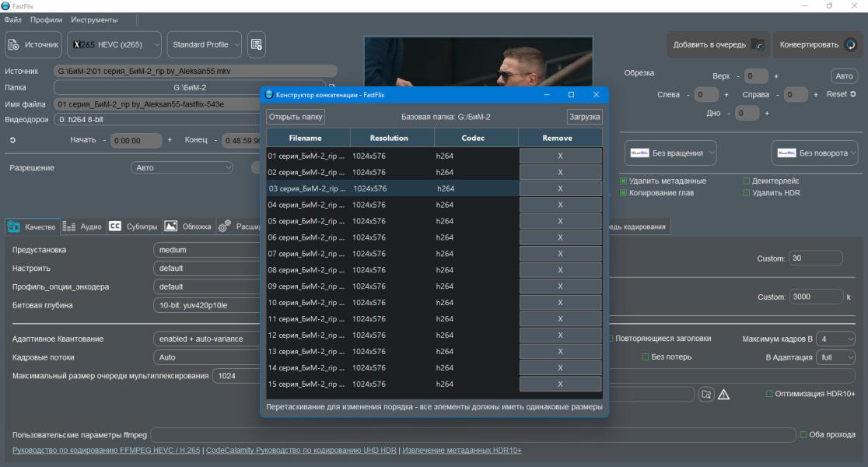This screenshot has width=868, height=467.
Task: Click Открыть папку in concatenation dialog
Action: tap(296, 117)
